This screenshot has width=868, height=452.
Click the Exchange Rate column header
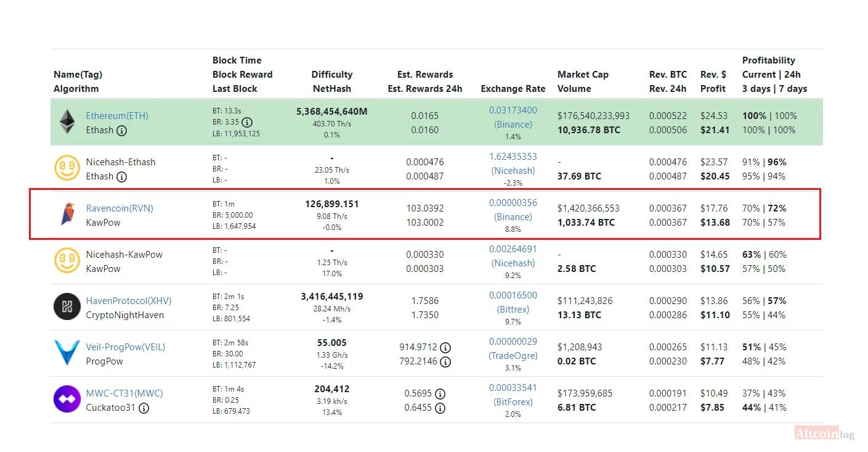point(513,89)
